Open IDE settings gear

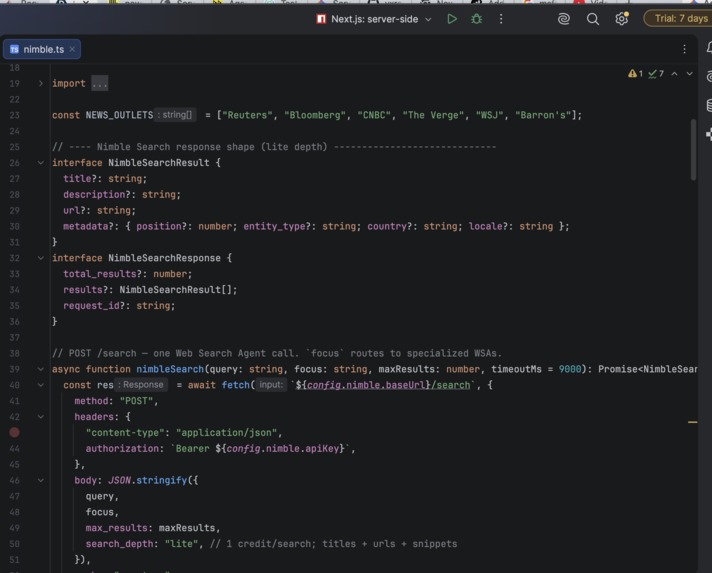621,19
